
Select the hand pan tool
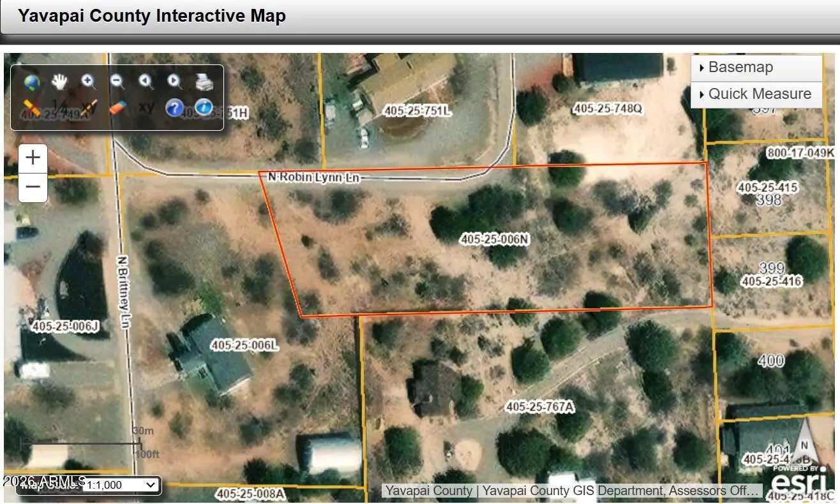coord(60,82)
